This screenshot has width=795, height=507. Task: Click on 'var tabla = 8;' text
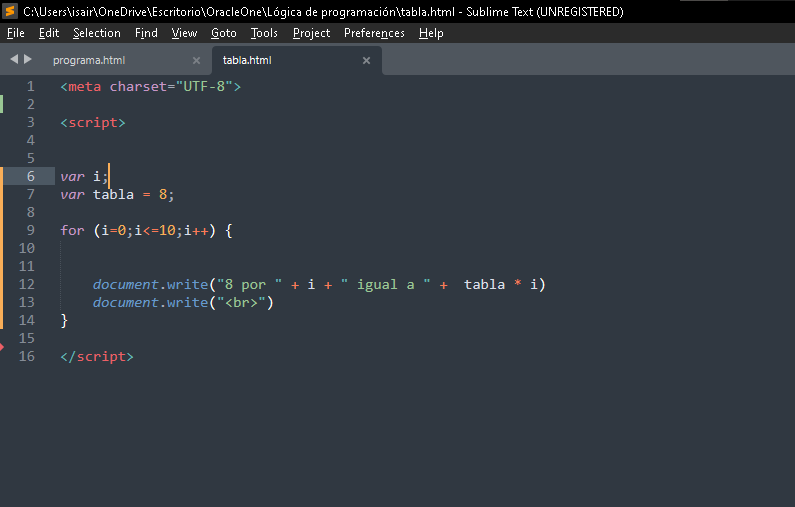click(117, 195)
